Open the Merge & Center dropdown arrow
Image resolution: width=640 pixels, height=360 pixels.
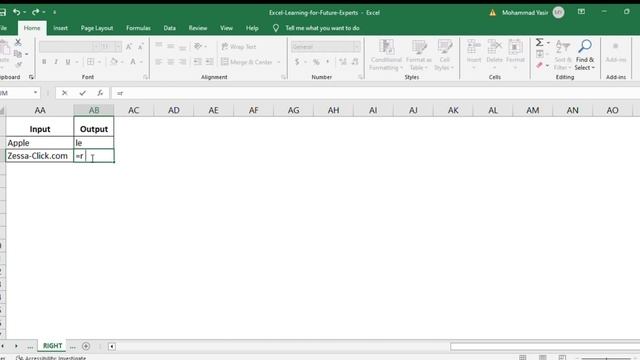coord(279,62)
